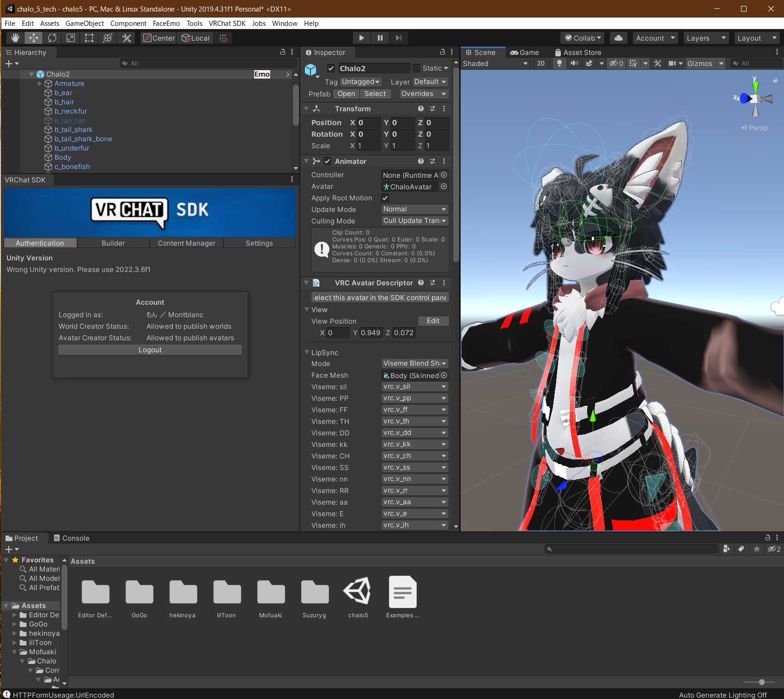This screenshot has width=784, height=699.
Task: Start Play mode
Action: tap(362, 38)
